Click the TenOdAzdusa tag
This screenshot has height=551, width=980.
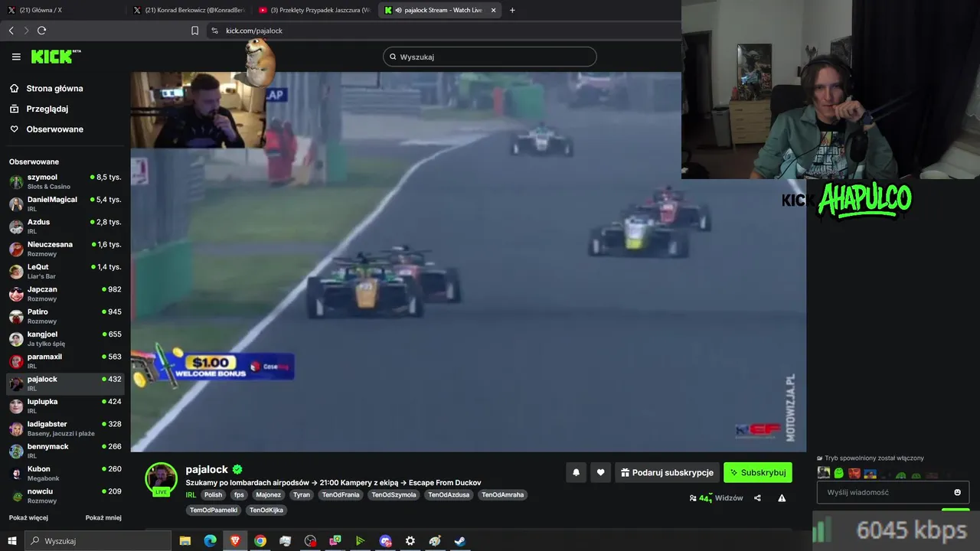coord(449,495)
